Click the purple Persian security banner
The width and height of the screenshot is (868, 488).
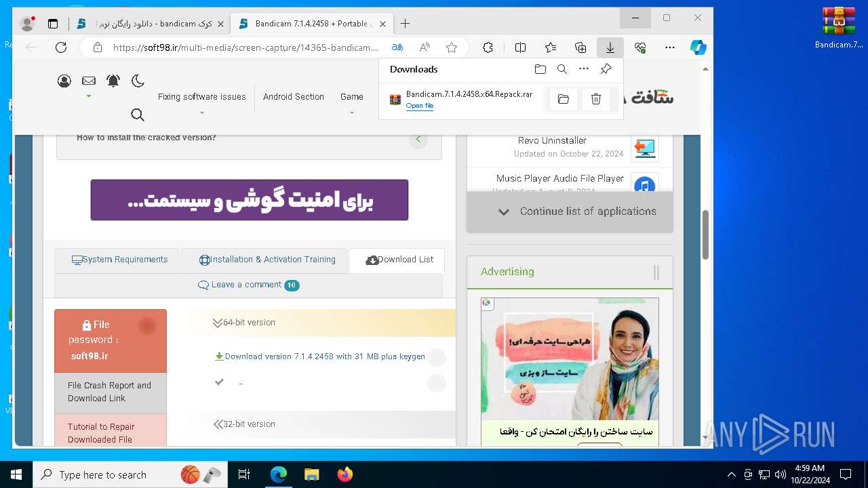250,200
